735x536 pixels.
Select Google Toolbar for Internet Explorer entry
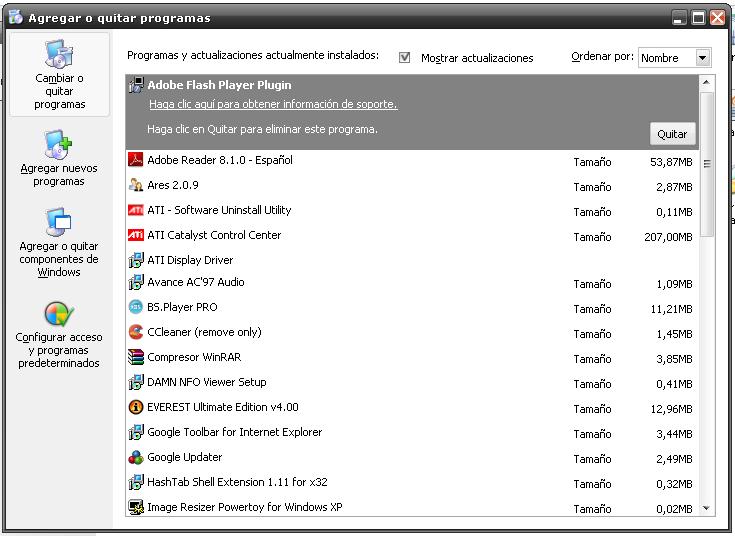click(234, 432)
